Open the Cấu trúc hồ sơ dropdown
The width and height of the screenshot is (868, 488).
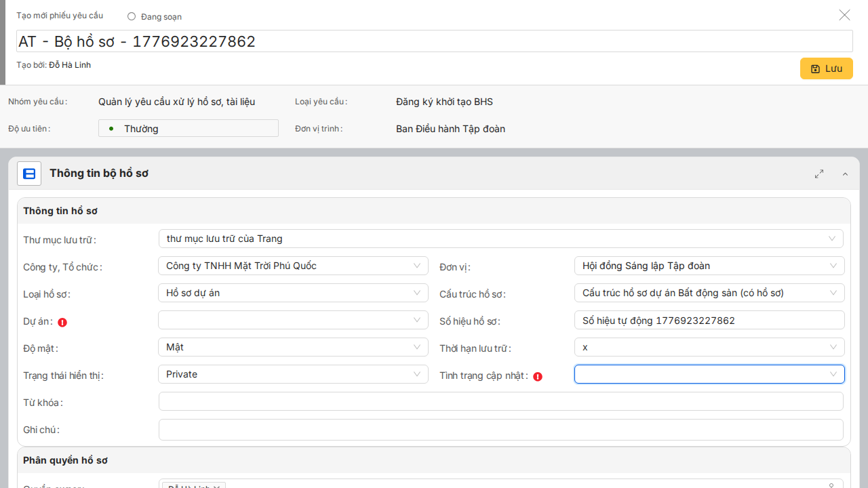coord(709,293)
